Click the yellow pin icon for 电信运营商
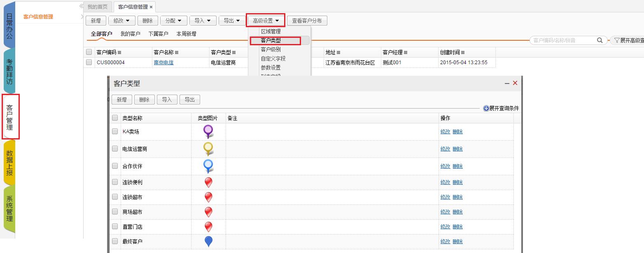The width and height of the screenshot is (644, 253). [208, 149]
